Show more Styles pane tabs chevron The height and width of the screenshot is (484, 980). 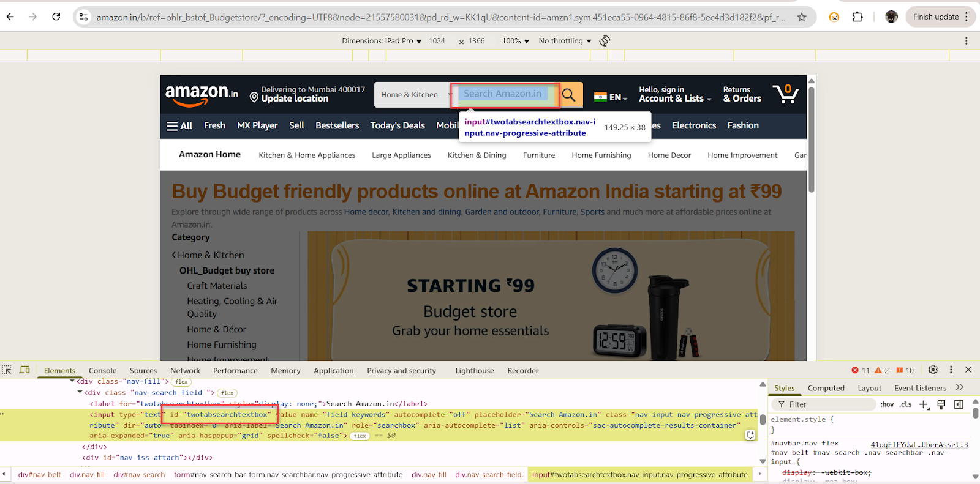tap(960, 387)
